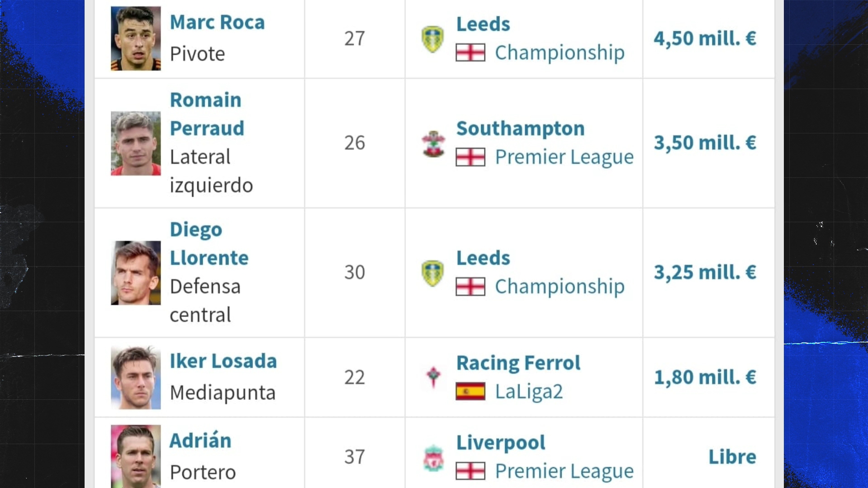Click the 4,50 mill. € market value

[x=704, y=38]
